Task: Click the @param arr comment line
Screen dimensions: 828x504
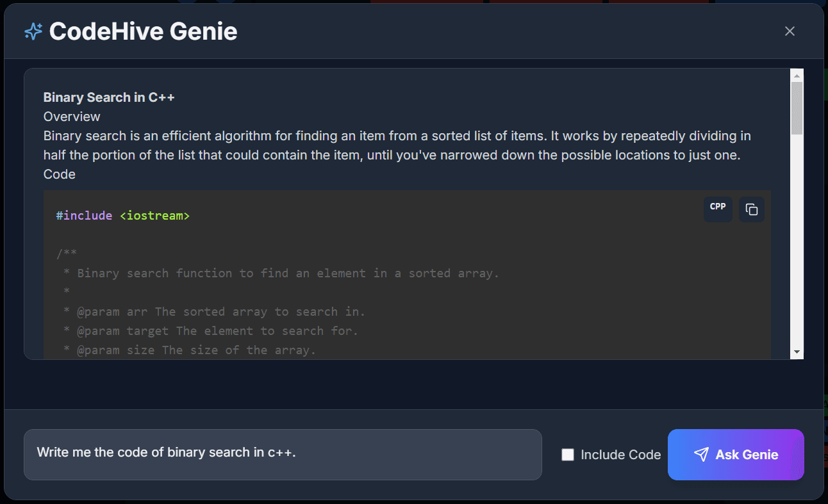Action: coord(213,312)
